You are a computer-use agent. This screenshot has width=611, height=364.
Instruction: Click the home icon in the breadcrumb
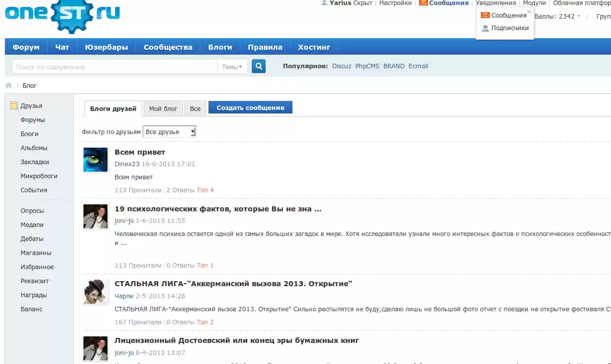pyautogui.click(x=8, y=85)
